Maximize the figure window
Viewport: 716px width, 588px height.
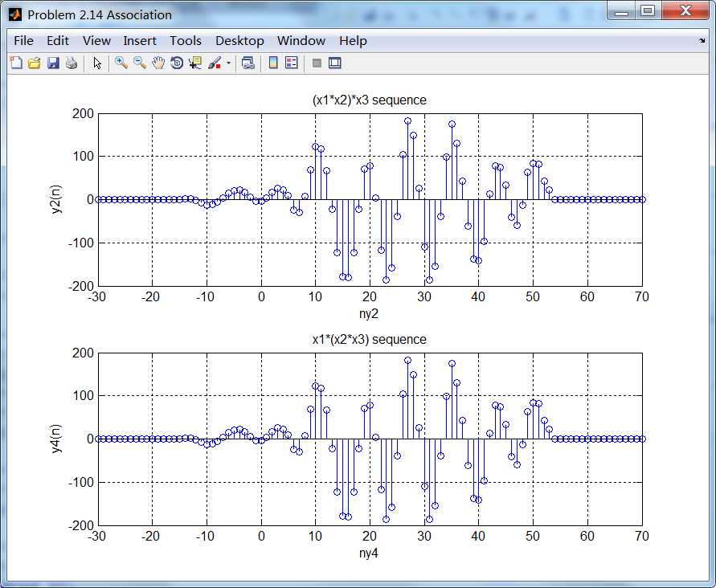pyautogui.click(x=648, y=11)
